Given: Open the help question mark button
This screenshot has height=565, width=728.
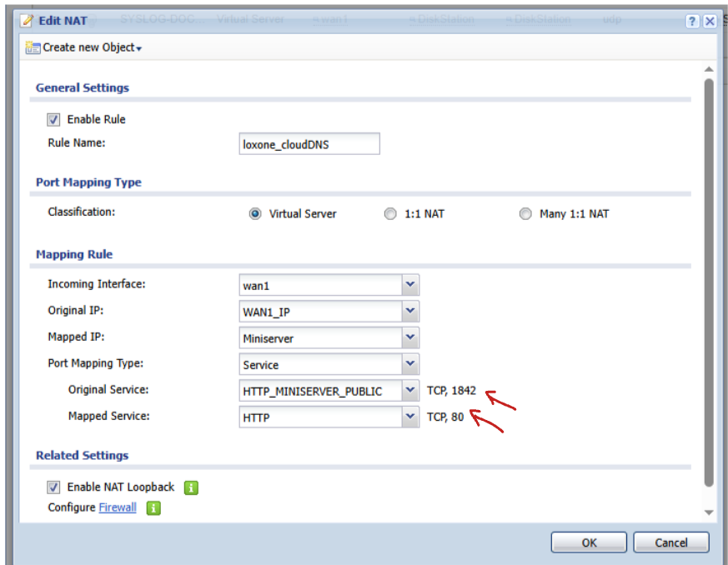Looking at the screenshot, I should pyautogui.click(x=692, y=21).
